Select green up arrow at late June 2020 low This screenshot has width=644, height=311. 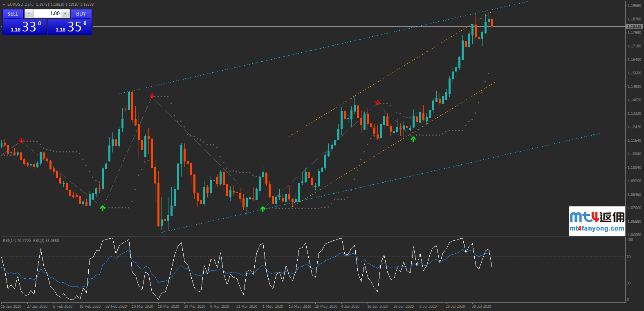[x=413, y=139]
